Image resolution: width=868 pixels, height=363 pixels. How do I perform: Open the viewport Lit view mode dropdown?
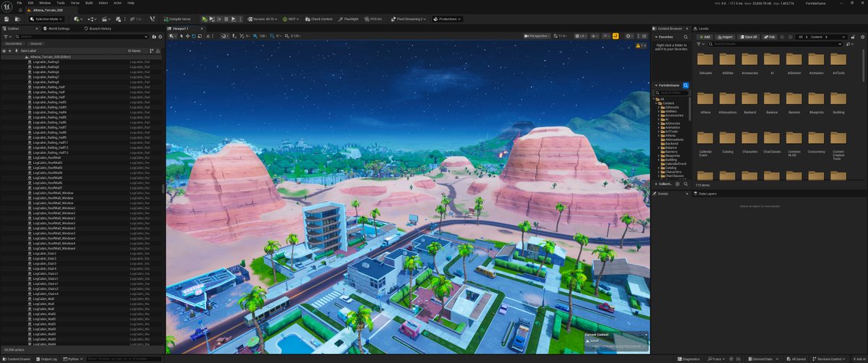(x=581, y=35)
